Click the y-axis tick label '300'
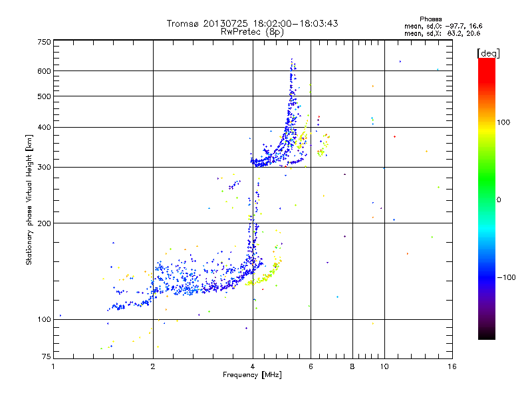Image resolution: width=532 pixels, height=399 pixels. click(x=45, y=167)
